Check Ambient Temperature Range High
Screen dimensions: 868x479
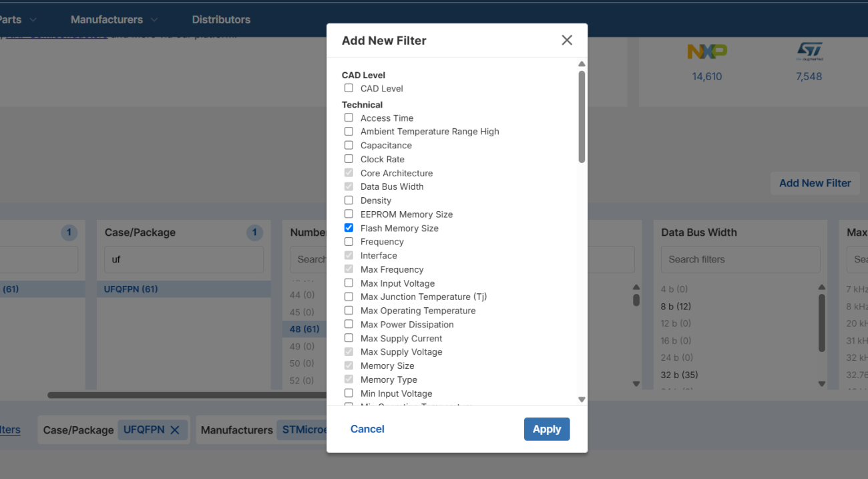[x=349, y=132]
